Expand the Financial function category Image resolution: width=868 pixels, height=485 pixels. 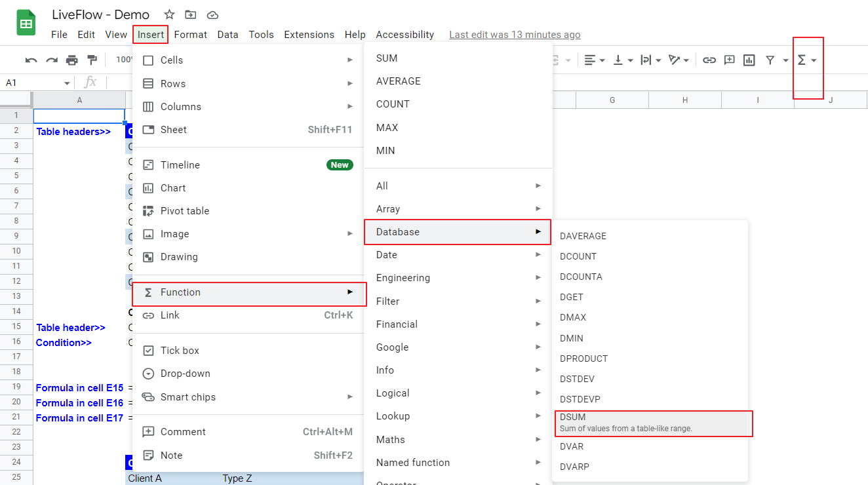458,324
